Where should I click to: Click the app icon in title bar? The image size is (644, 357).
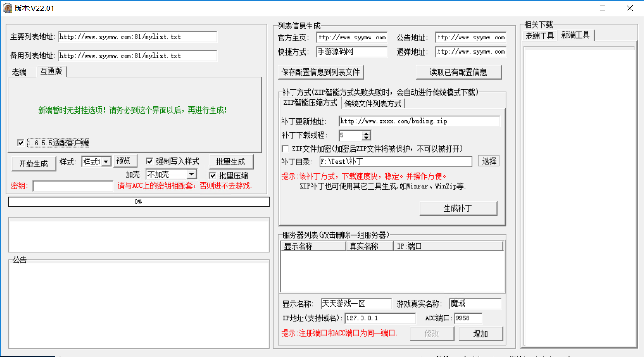click(8, 8)
